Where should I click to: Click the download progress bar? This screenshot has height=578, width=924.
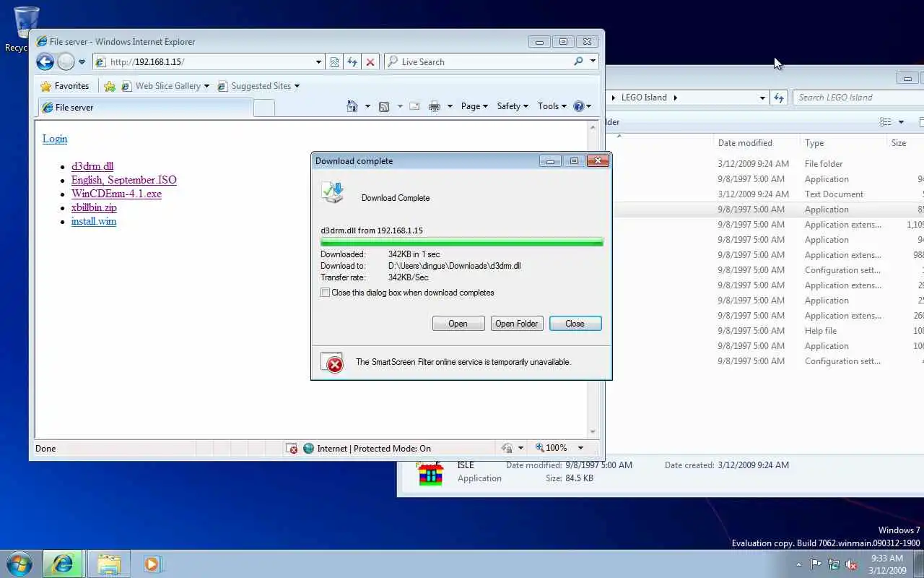coord(462,242)
